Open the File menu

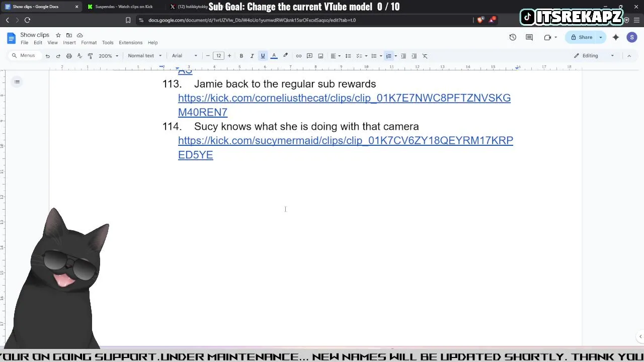pos(24,43)
